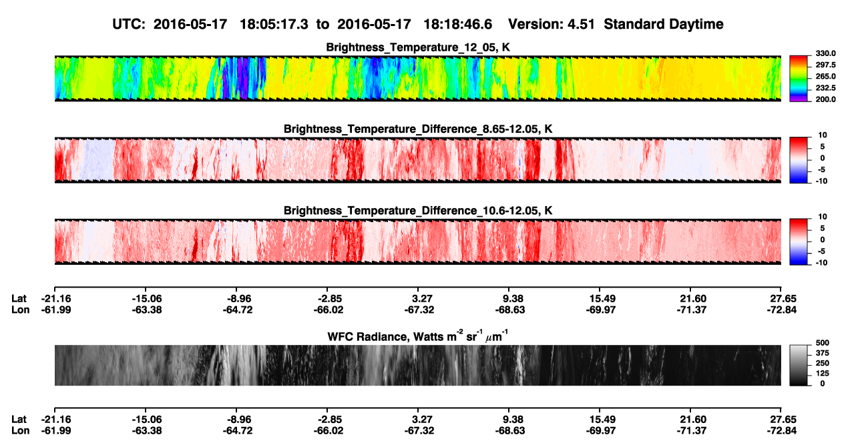This screenshot has width=868, height=445.
Task: Click the 3.27 latitude label on lower axis
Action: pos(419,420)
